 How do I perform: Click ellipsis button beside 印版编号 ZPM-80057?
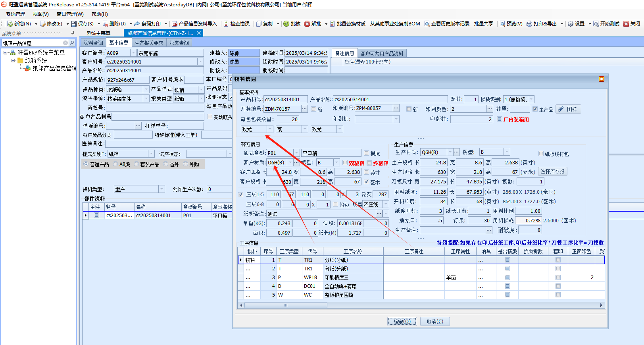[x=396, y=108]
